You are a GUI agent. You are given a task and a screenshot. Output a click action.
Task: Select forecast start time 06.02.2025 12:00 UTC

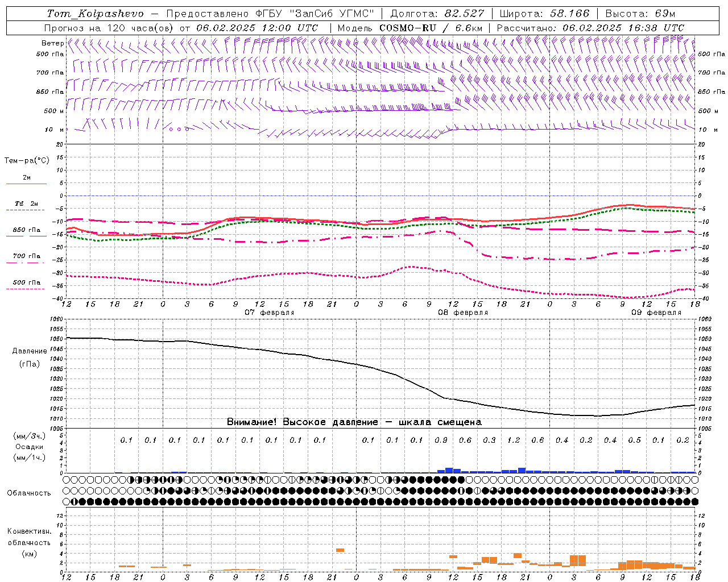pos(257,28)
